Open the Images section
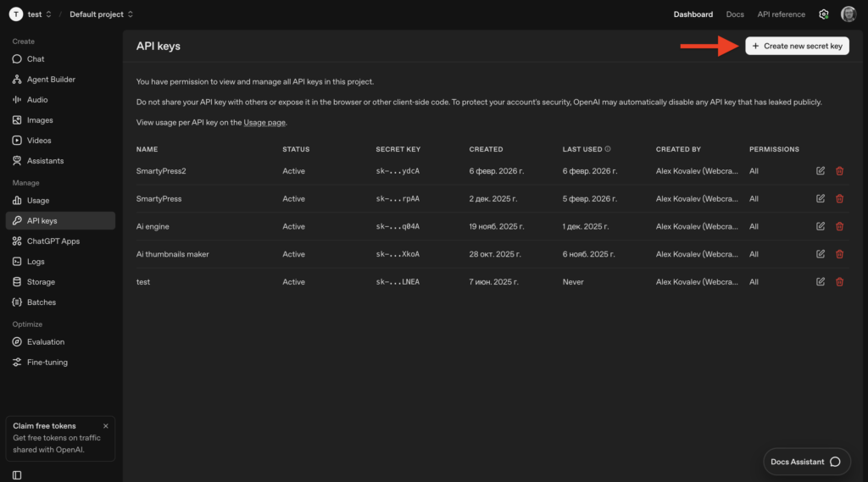Screen dimensions: 868x482 pyautogui.click(x=60, y=120)
